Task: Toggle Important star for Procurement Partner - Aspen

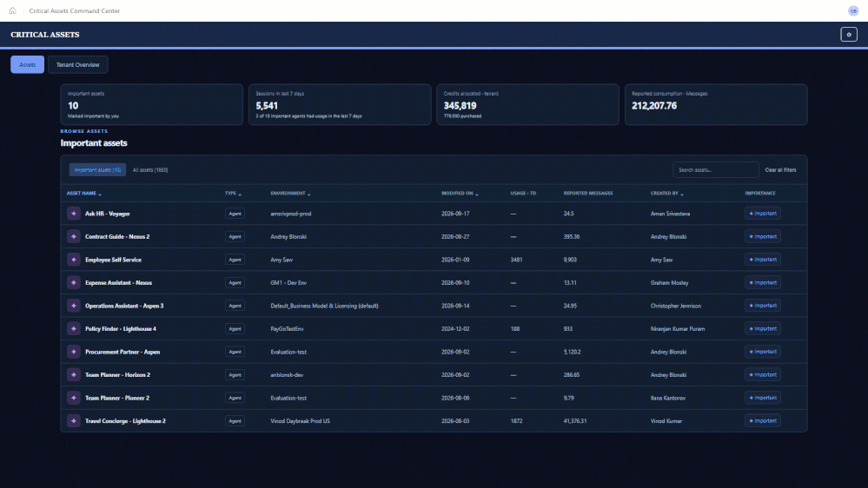Action: click(762, 352)
